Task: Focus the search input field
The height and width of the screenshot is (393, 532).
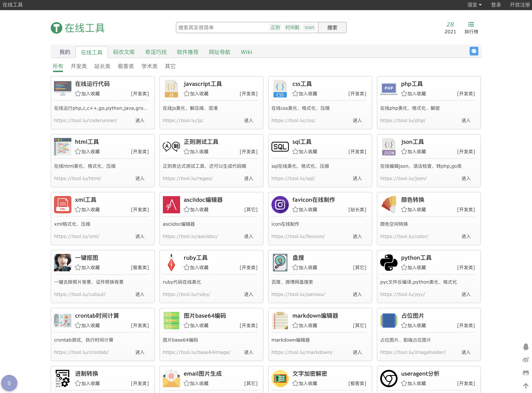Action: pyautogui.click(x=221, y=28)
